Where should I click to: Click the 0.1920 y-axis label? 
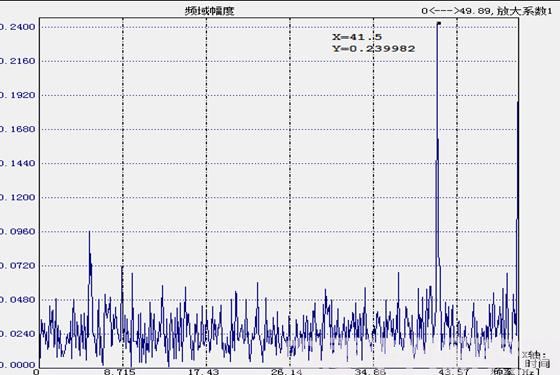(x=17, y=95)
